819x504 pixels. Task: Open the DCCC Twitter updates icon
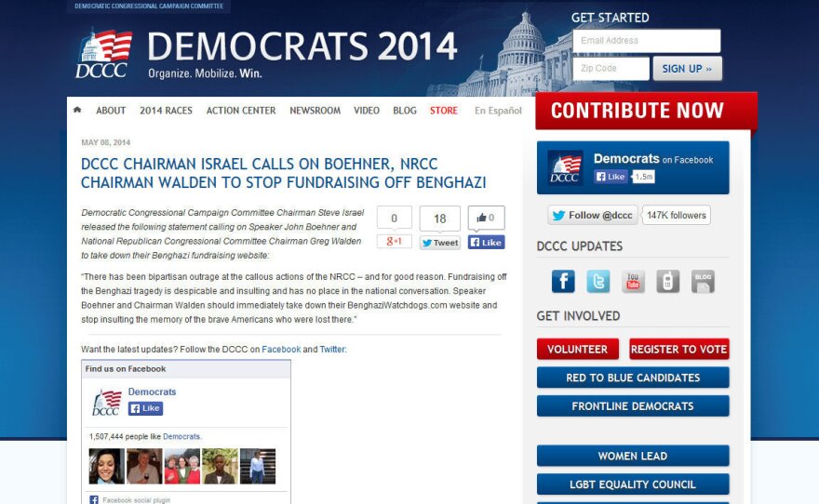[x=598, y=281]
